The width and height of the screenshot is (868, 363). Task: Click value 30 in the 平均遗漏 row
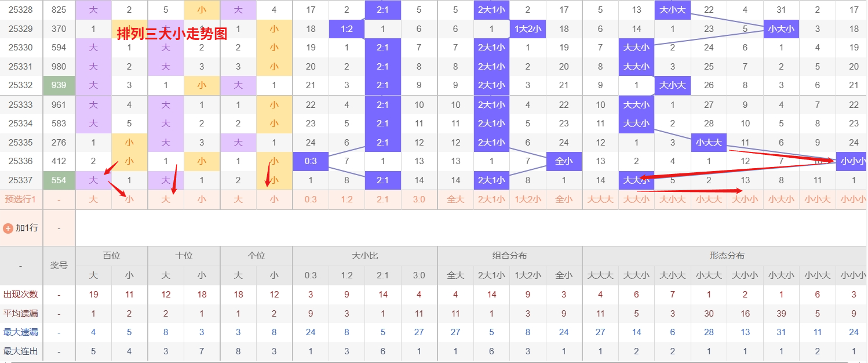(x=709, y=314)
